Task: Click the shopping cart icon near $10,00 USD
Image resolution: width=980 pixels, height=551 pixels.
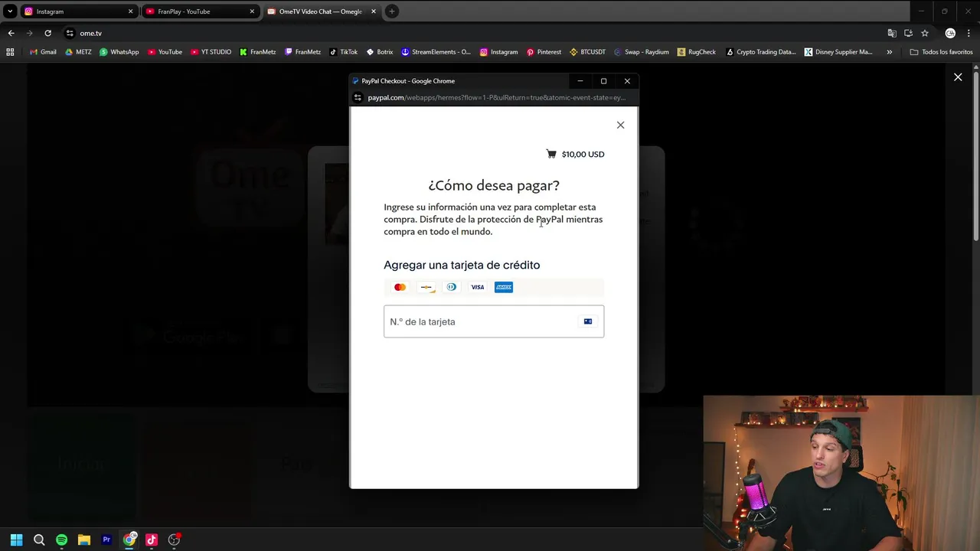Action: pyautogui.click(x=551, y=154)
